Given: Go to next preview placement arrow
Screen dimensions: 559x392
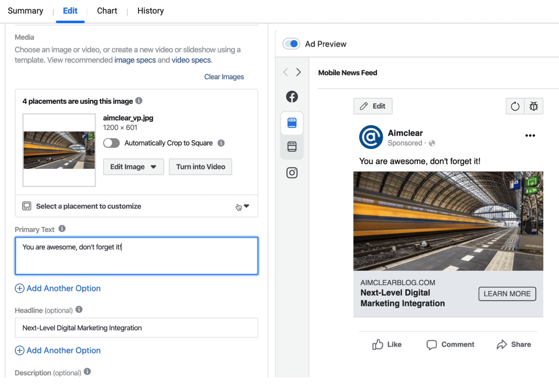Looking at the screenshot, I should 298,72.
